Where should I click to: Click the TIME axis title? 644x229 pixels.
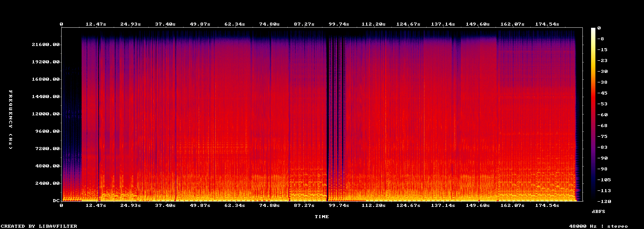click(322, 216)
